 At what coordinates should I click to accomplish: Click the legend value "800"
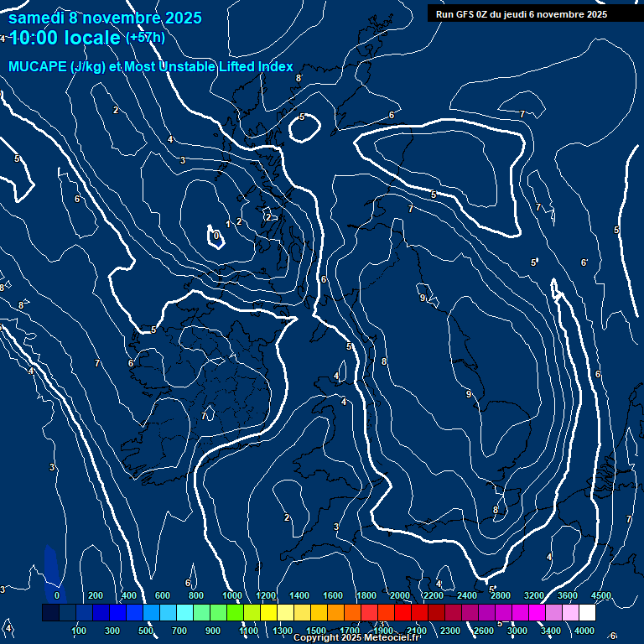[x=196, y=595]
